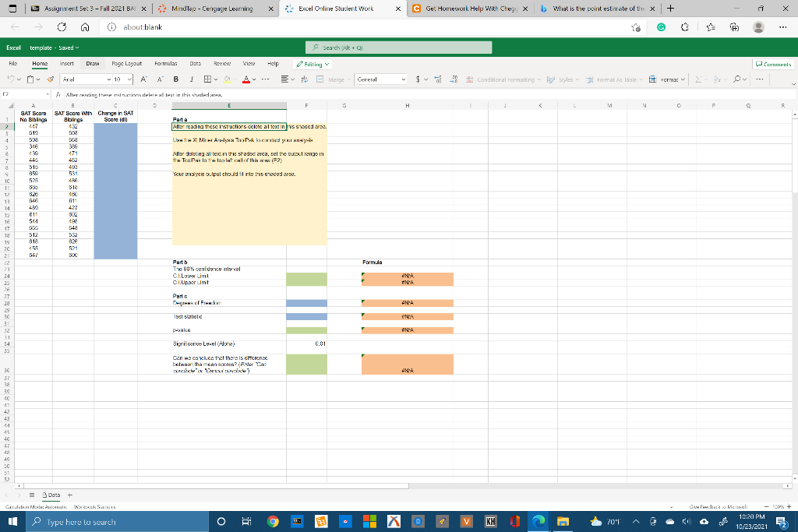The image size is (798, 532).
Task: Toggle italic formatting
Action: pyautogui.click(x=192, y=79)
